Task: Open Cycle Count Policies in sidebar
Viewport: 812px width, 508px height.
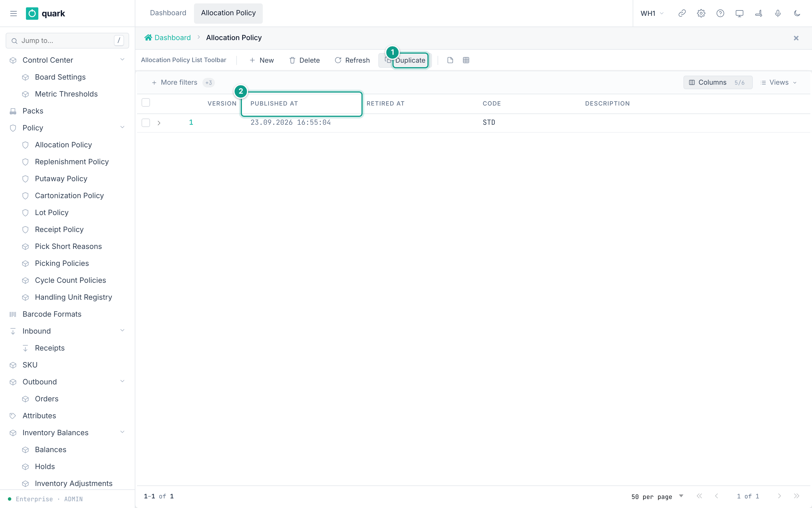Action: coord(70,280)
